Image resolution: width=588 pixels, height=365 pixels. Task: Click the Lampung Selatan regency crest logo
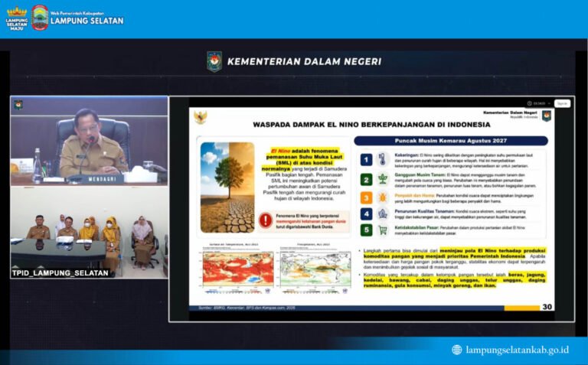(x=40, y=18)
